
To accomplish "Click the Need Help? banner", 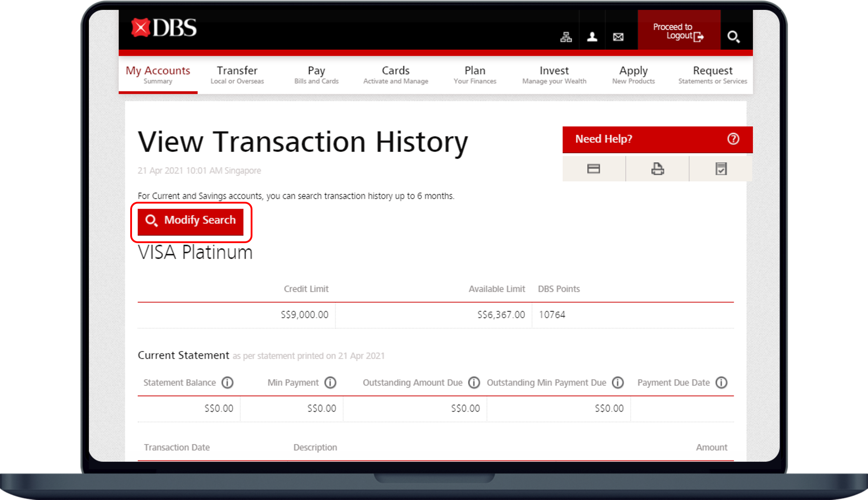I will pos(657,140).
